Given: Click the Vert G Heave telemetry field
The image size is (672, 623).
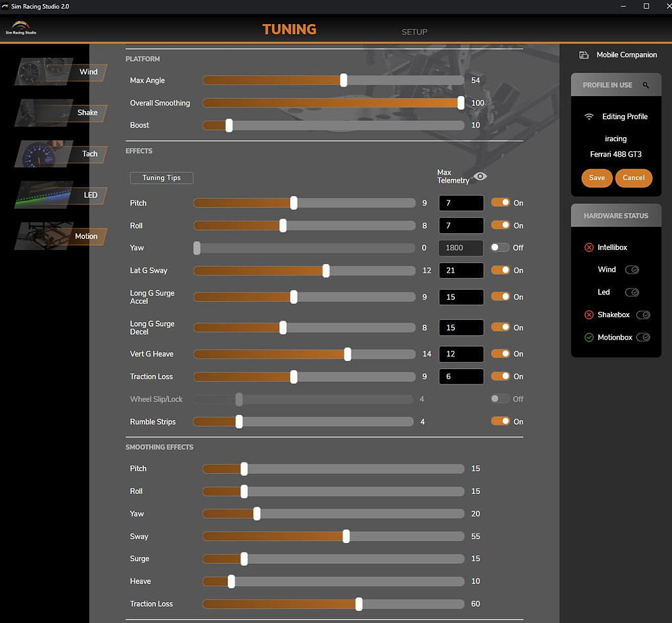Looking at the screenshot, I should (461, 354).
